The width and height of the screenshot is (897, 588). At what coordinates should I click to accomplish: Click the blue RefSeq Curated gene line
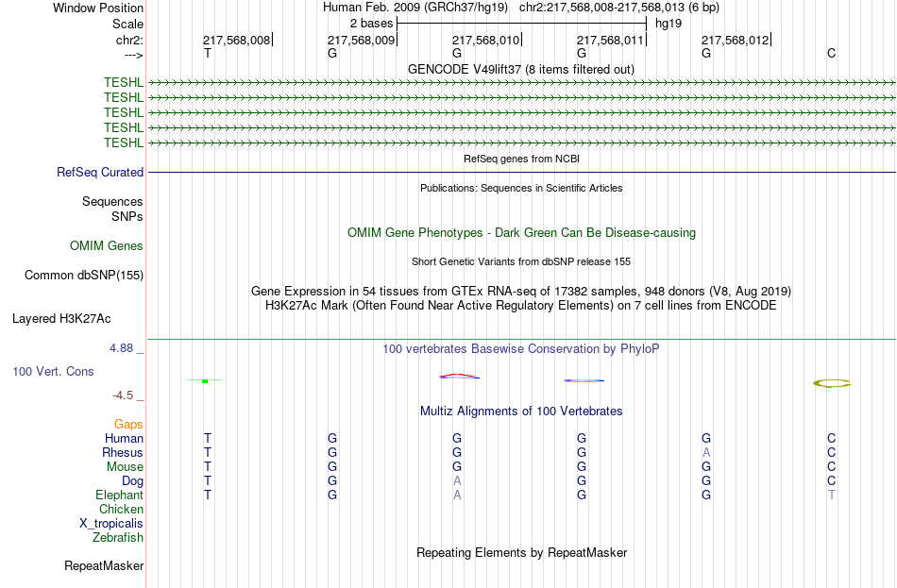tap(521, 172)
